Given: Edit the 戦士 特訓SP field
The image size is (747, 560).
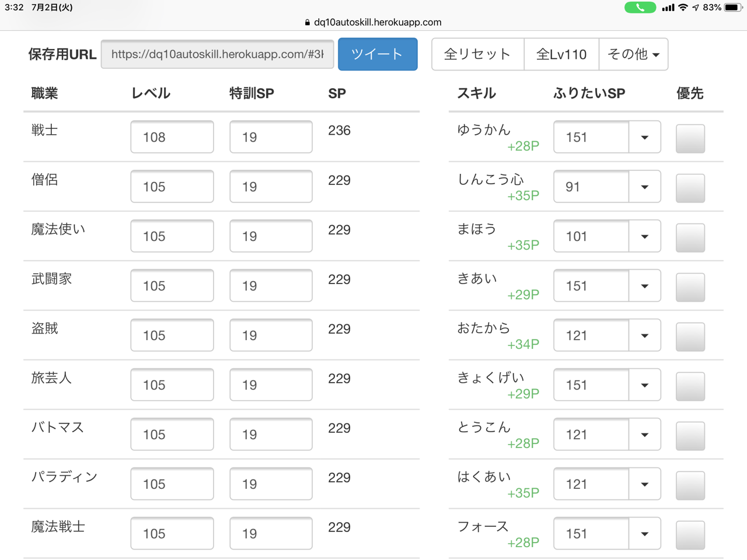Looking at the screenshot, I should (x=271, y=137).
